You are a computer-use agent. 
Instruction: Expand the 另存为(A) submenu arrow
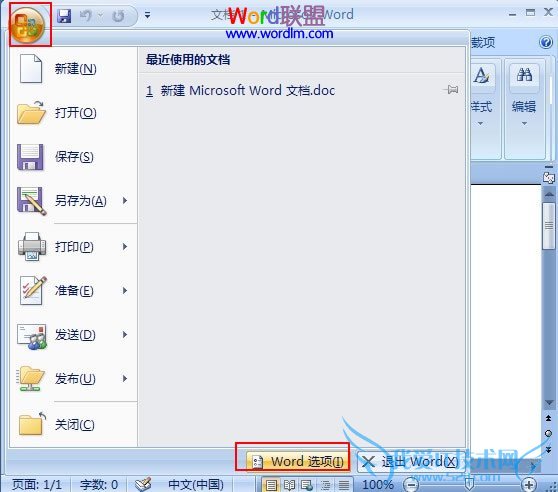pos(125,201)
